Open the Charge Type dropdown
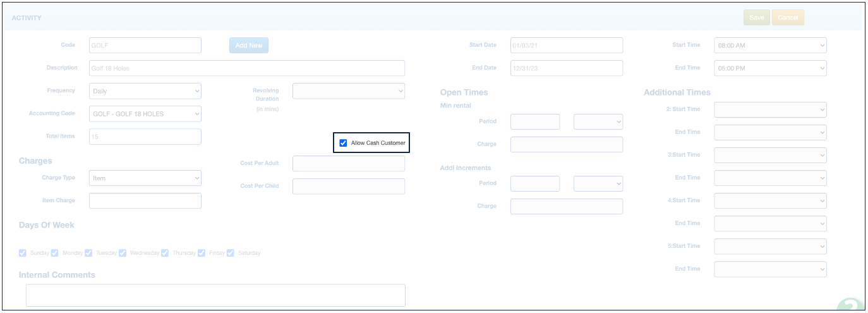Image resolution: width=868 pixels, height=313 pixels. (145, 178)
